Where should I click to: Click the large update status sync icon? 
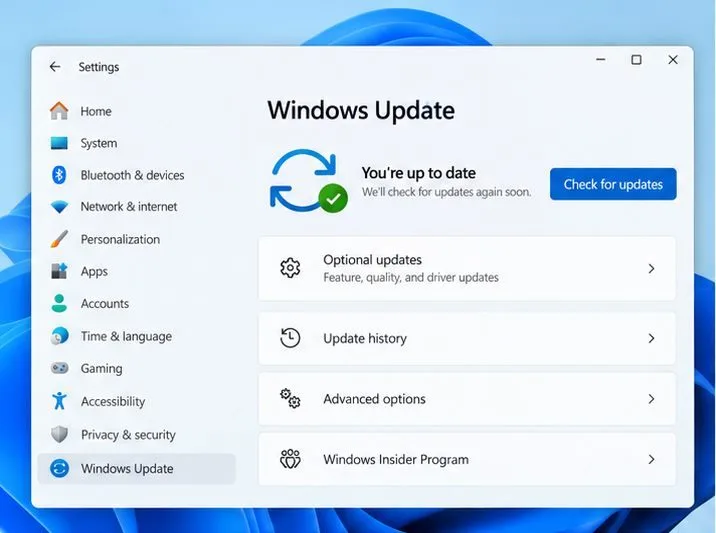pyautogui.click(x=308, y=181)
